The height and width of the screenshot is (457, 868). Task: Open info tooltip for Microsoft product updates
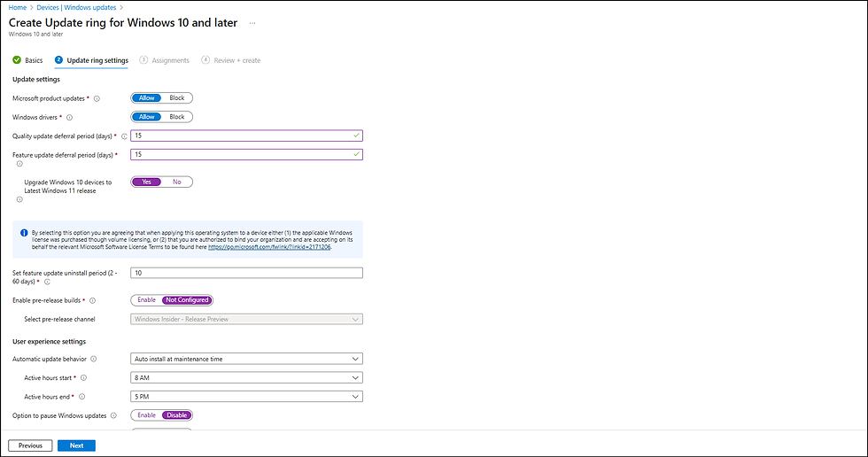point(97,99)
